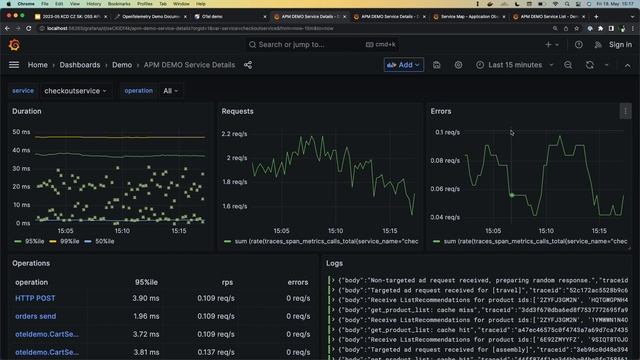Zoom out the time range
The width and height of the screenshot is (640, 360).
(x=568, y=65)
